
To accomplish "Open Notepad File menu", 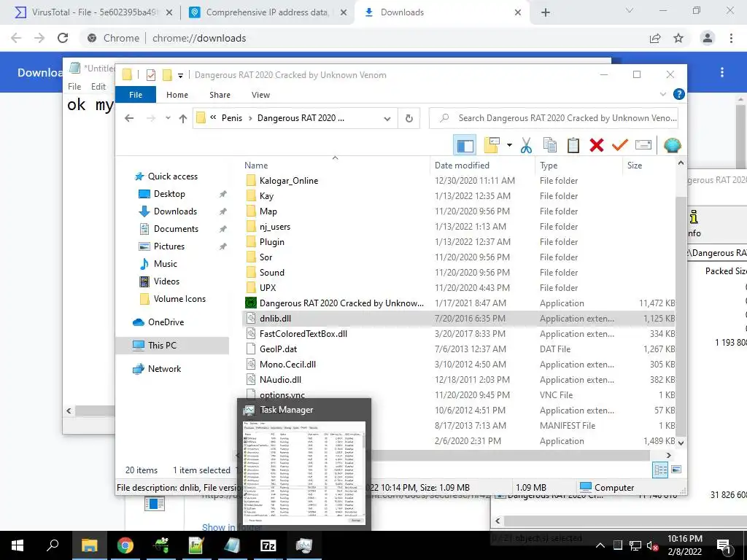I will [x=74, y=86].
